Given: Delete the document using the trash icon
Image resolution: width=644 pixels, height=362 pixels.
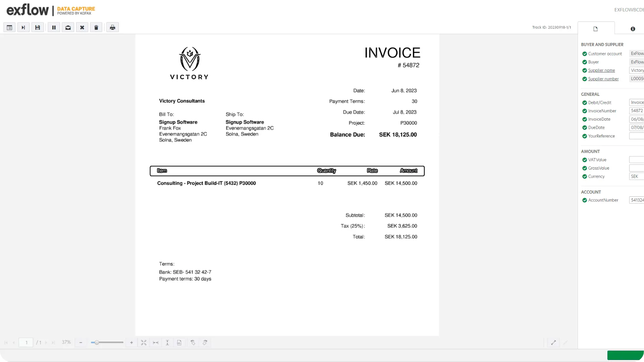Looking at the screenshot, I should pyautogui.click(x=96, y=27).
